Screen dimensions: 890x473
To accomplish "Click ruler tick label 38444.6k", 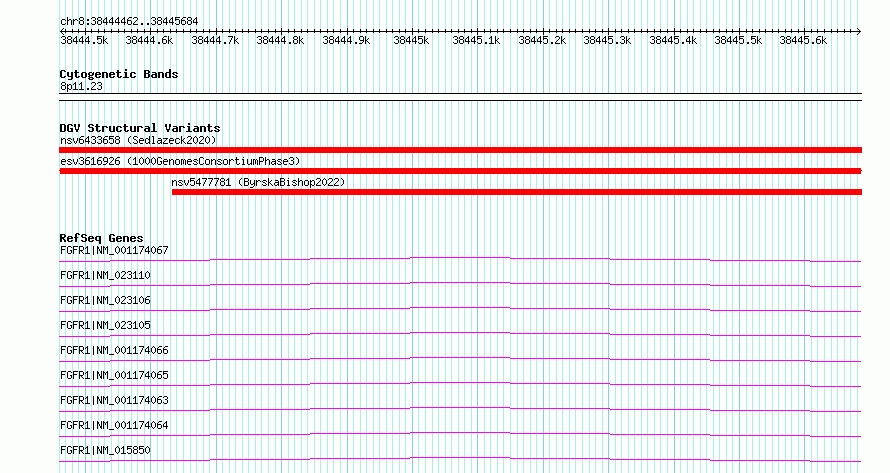I will (149, 40).
